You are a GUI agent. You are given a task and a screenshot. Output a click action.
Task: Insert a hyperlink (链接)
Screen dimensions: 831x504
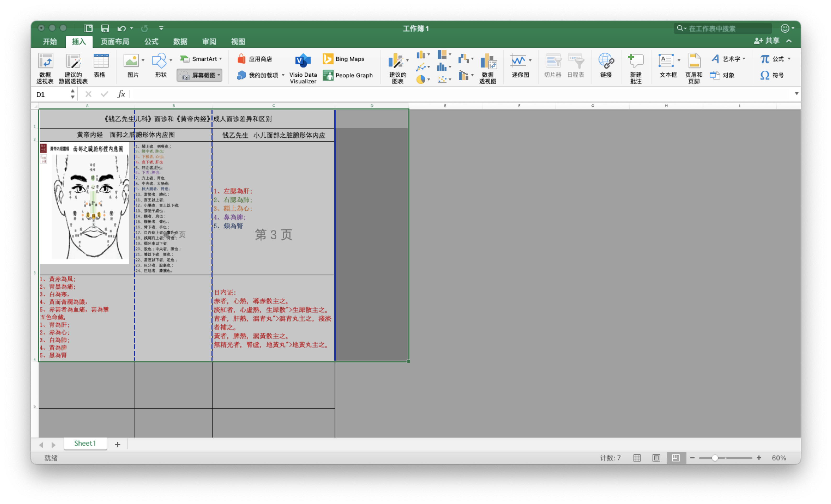pos(606,66)
